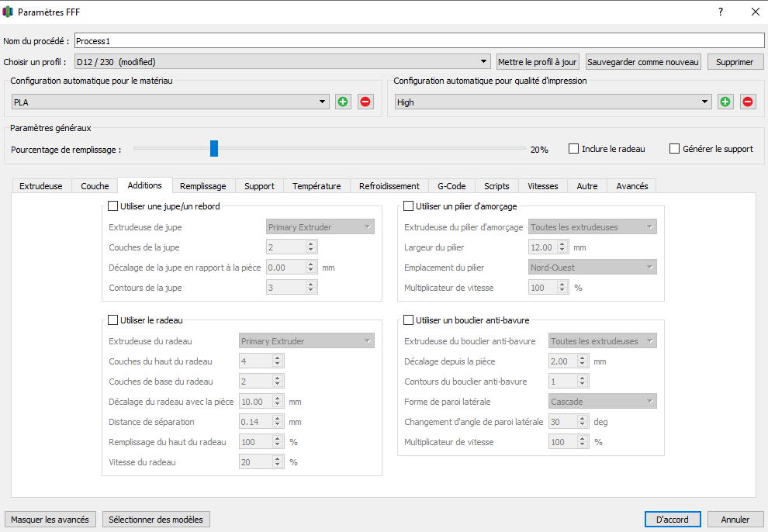This screenshot has width=768, height=532.
Task: Switch to the Refroidissement tab
Action: click(389, 186)
